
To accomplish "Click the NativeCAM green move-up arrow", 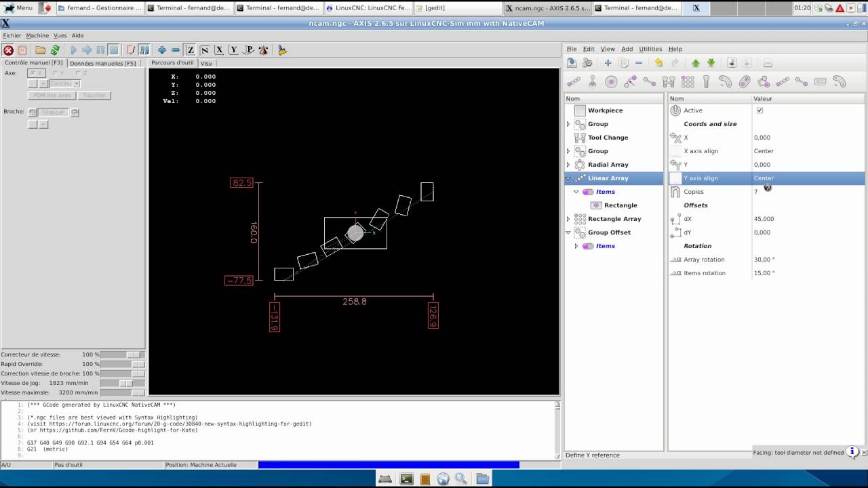I will [x=696, y=63].
